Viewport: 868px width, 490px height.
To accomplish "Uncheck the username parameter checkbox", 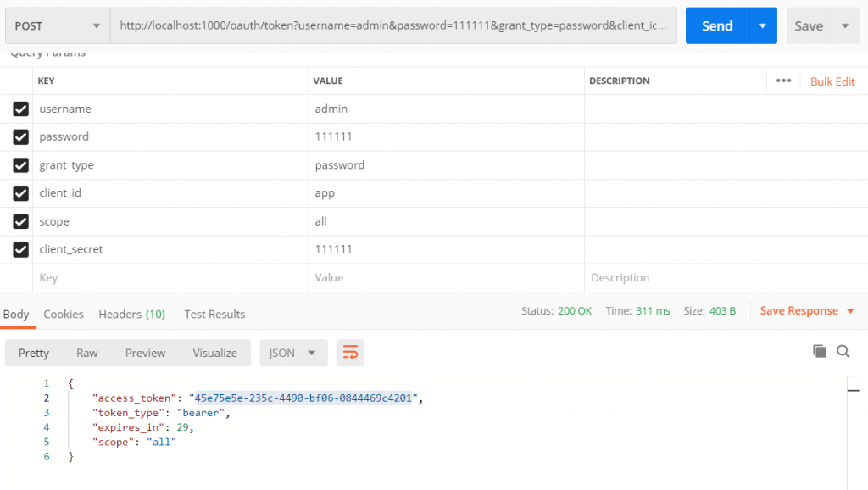I will (x=21, y=109).
